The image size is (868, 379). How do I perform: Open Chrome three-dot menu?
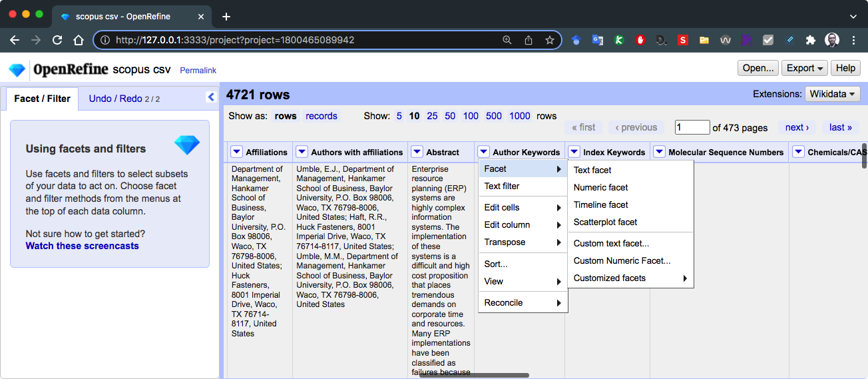click(x=853, y=40)
